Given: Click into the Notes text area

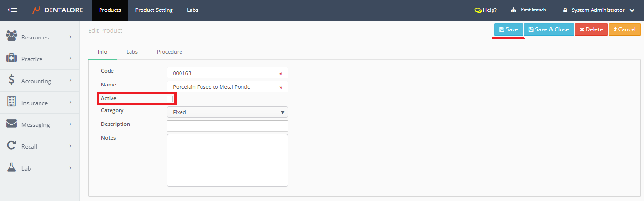Looking at the screenshot, I should 227,160.
